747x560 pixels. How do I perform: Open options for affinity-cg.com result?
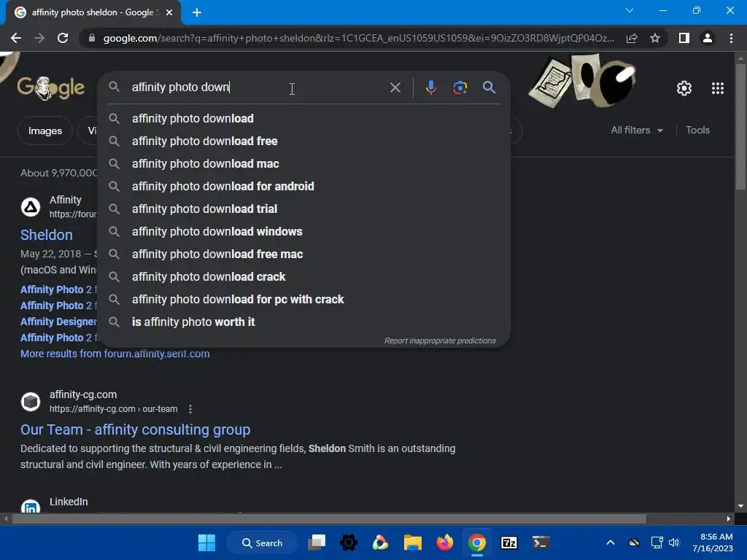(190, 409)
